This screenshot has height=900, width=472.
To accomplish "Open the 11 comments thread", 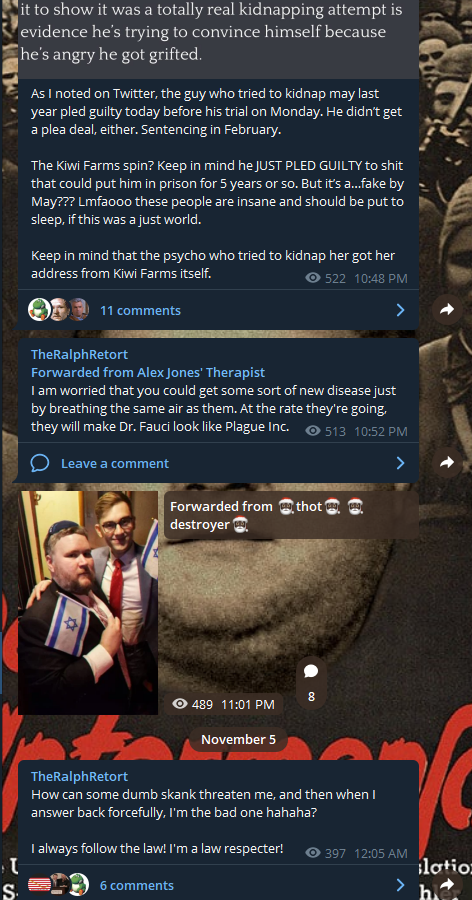I will pos(140,311).
